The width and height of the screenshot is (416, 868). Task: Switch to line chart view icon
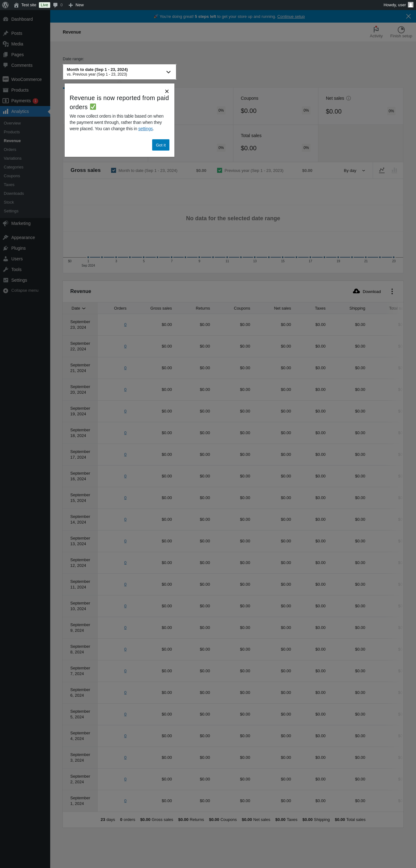click(381, 171)
